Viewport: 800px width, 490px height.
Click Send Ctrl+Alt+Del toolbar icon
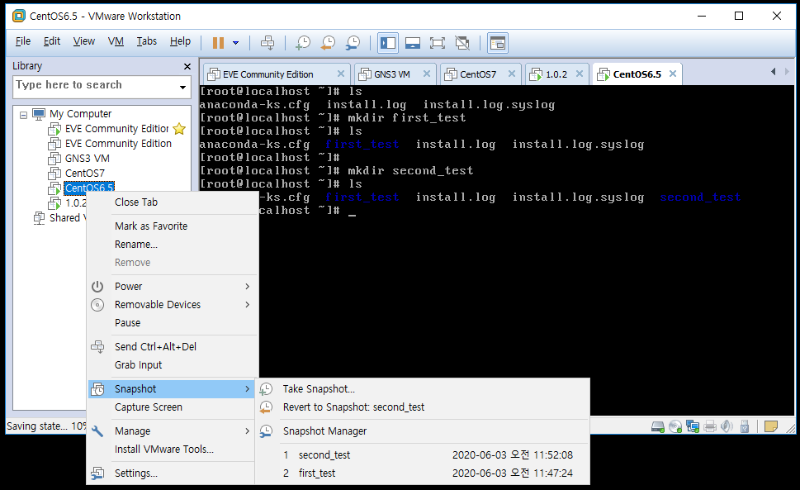[267, 42]
